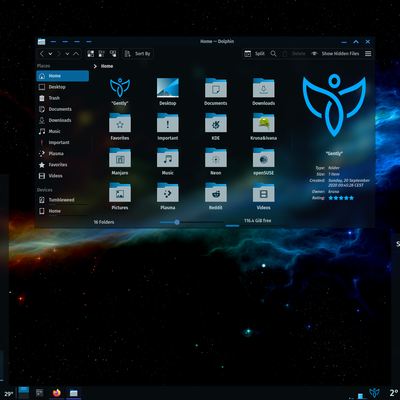Go back with the Back arrow in Dolphin toolbar
Image resolution: width=400 pixels, height=400 pixels.
42,54
